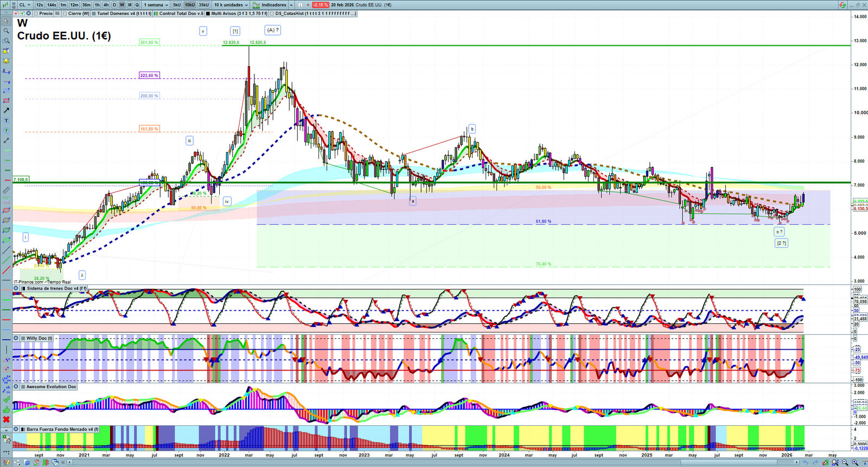This screenshot has height=467, width=868.
Task: Toggle the Willy Doc color box
Action: 23,338
